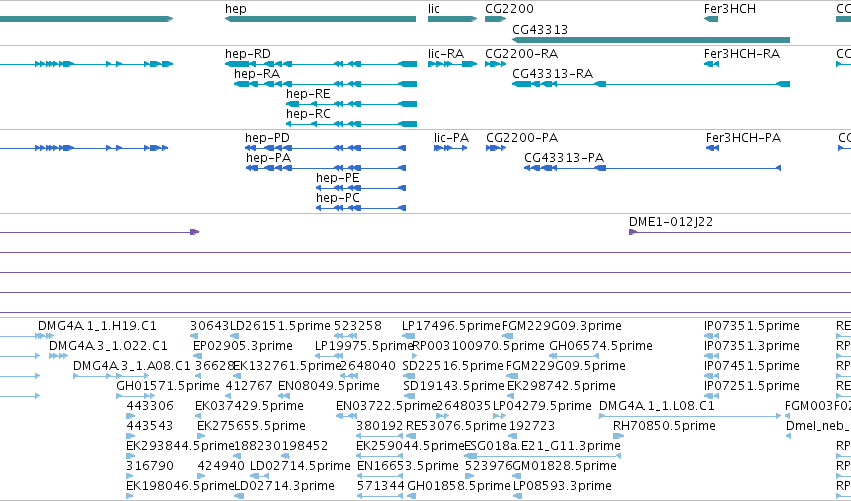Select the EN03722.5prime label
The height and width of the screenshot is (501, 851).
pos(386,406)
